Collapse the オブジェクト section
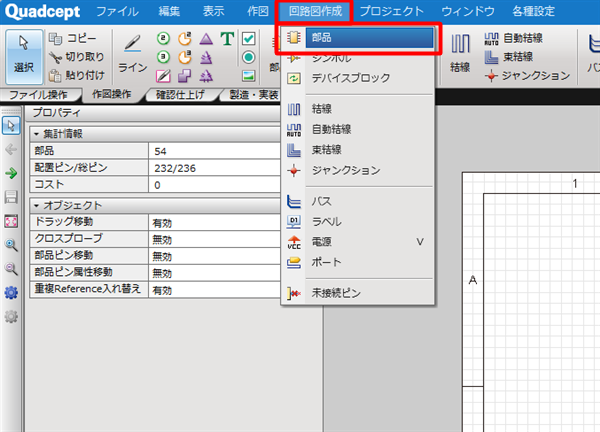Image resolution: width=600 pixels, height=432 pixels. [37, 205]
